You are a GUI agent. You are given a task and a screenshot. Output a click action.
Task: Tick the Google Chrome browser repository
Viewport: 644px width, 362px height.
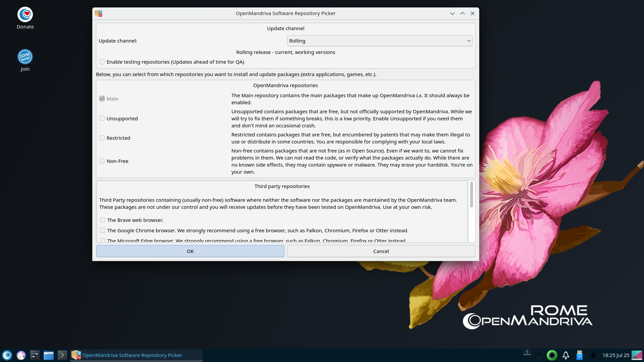(103, 230)
